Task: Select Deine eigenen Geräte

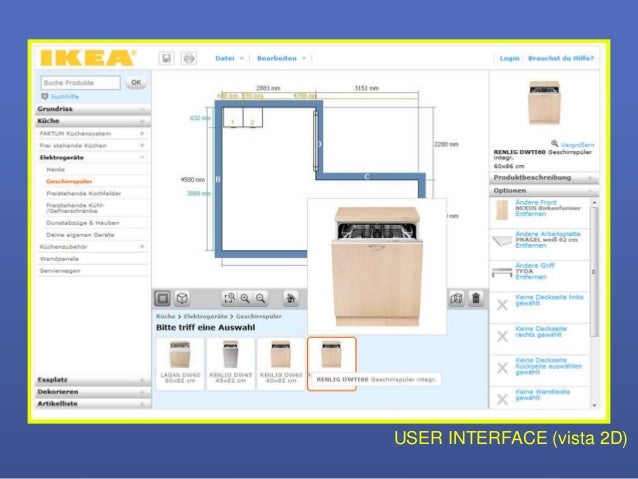Action: click(x=80, y=235)
